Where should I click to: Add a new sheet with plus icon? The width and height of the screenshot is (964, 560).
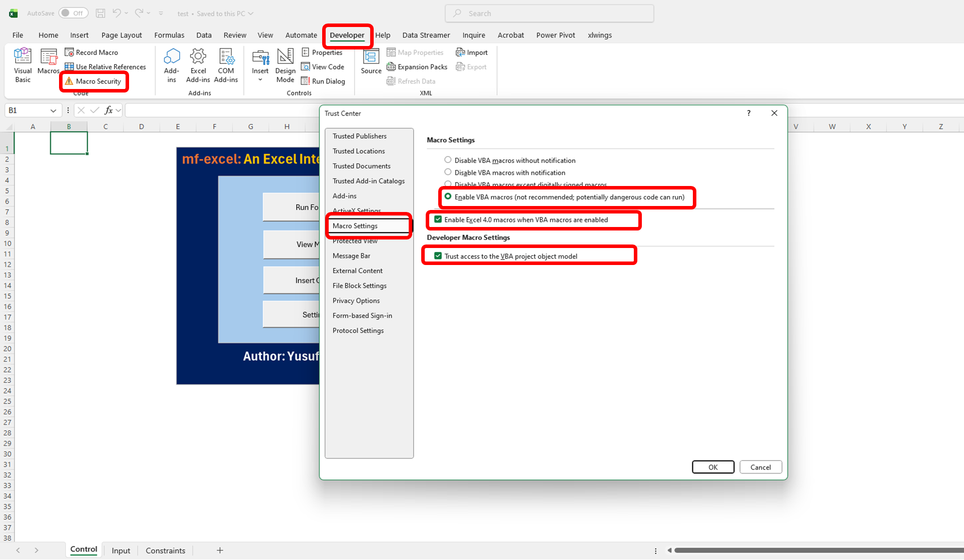pyautogui.click(x=220, y=550)
